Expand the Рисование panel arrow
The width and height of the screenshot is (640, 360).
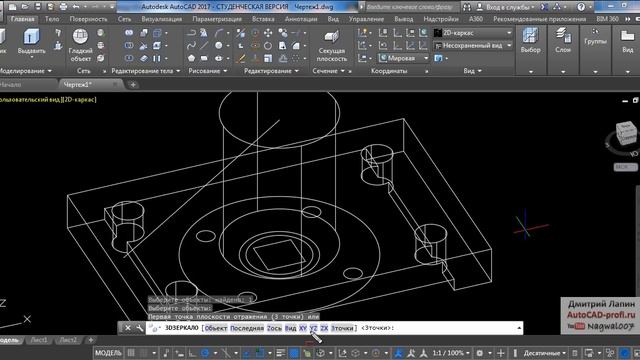[x=225, y=71]
